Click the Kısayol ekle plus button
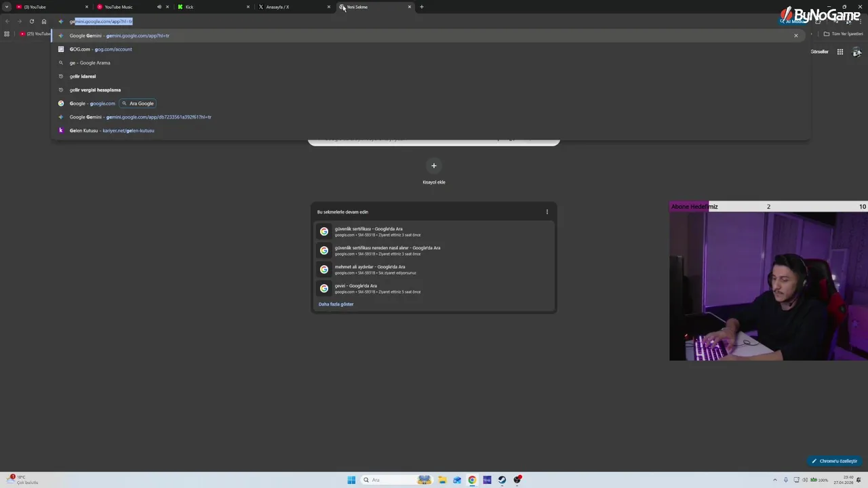The width and height of the screenshot is (868, 488). [434, 165]
